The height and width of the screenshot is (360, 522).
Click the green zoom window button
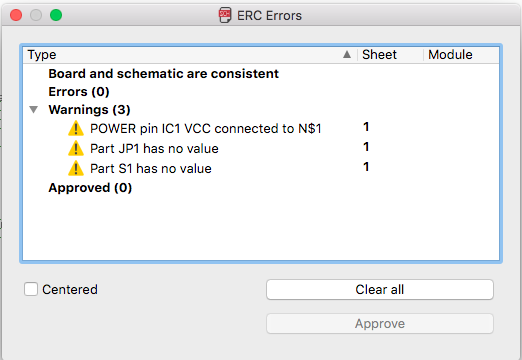(56, 15)
